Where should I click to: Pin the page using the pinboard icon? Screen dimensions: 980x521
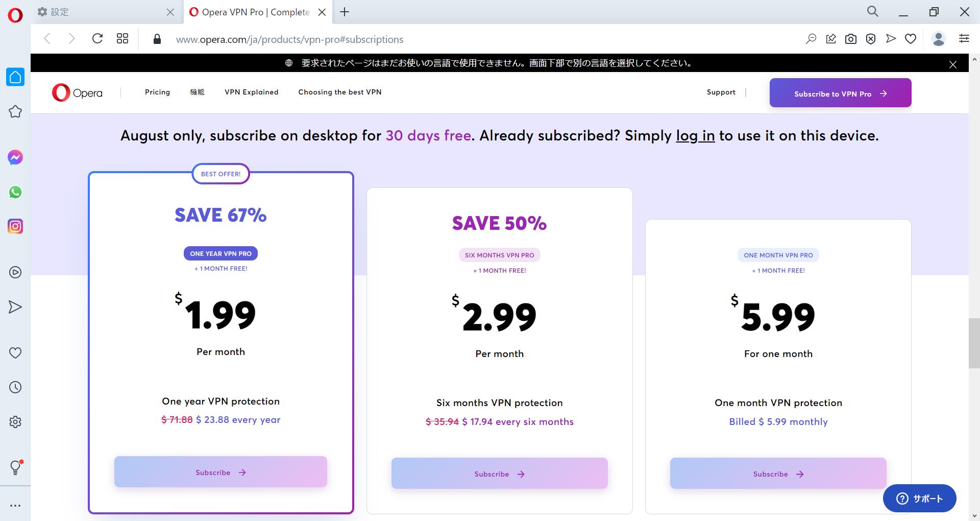coord(831,38)
